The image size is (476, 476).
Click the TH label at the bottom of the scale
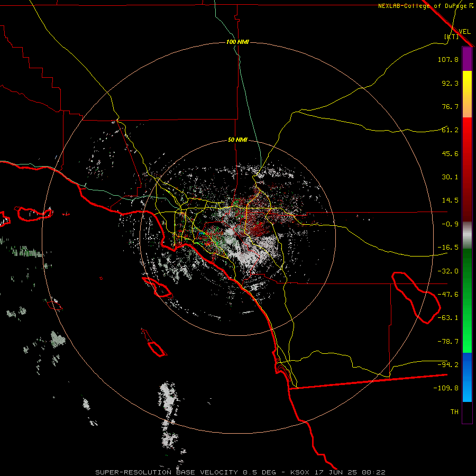[454, 412]
